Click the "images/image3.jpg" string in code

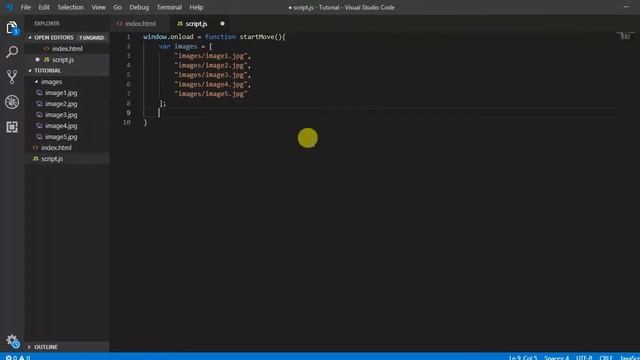(211, 75)
